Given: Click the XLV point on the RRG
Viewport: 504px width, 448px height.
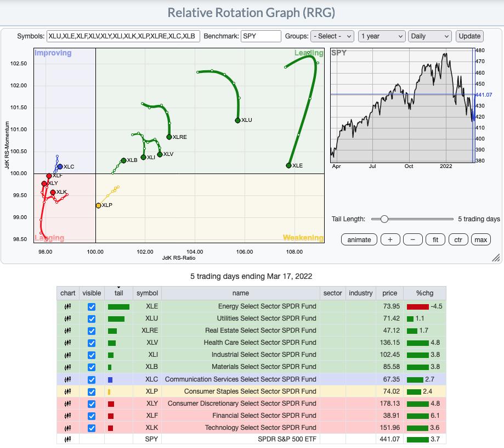Looking at the screenshot, I should [x=160, y=154].
